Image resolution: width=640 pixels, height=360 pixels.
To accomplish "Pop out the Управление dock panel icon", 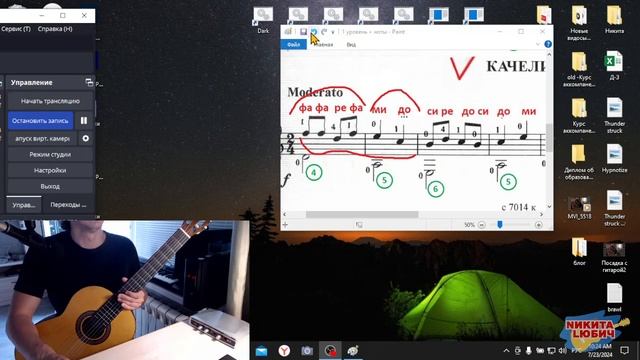I will pos(89,82).
